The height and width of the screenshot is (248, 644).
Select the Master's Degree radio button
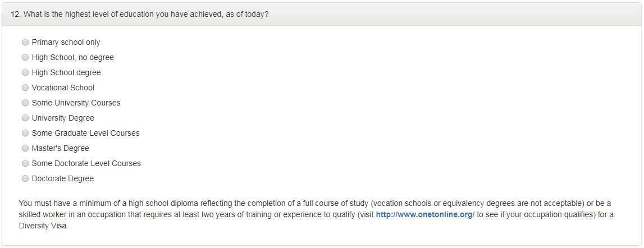coord(25,148)
